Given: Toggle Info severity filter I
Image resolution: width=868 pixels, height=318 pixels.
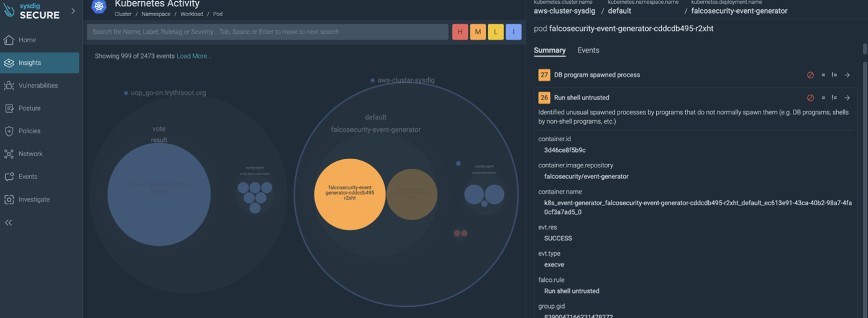Looking at the screenshot, I should point(513,32).
